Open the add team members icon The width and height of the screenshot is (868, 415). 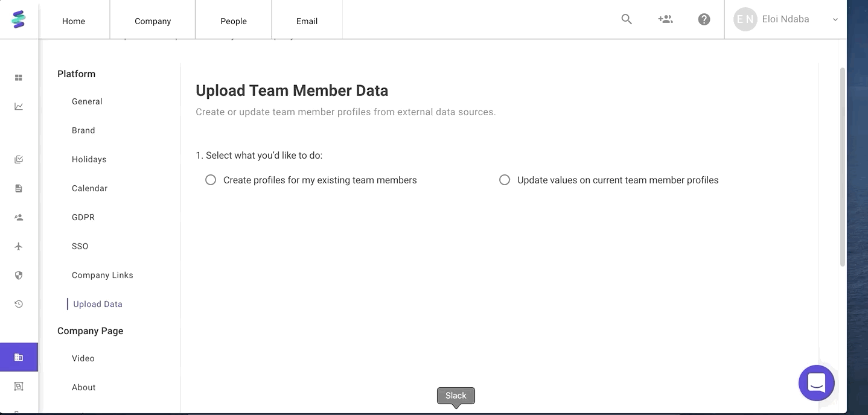(x=665, y=19)
